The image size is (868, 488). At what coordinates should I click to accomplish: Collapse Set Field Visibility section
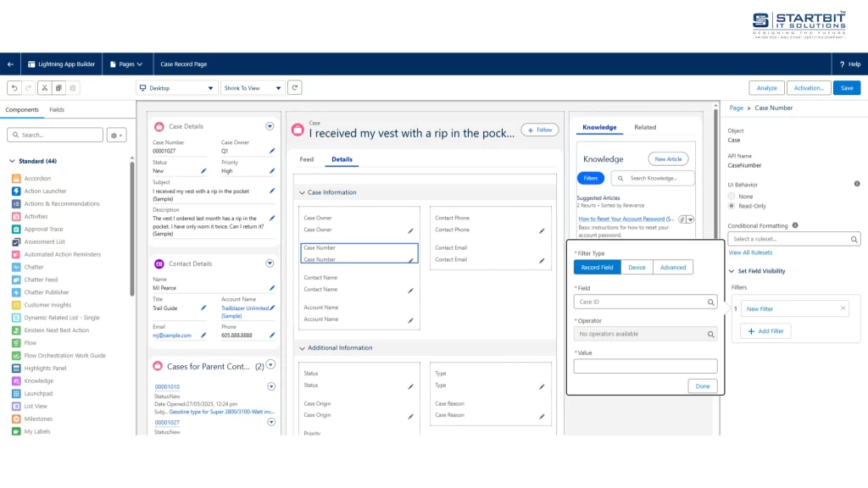[732, 271]
